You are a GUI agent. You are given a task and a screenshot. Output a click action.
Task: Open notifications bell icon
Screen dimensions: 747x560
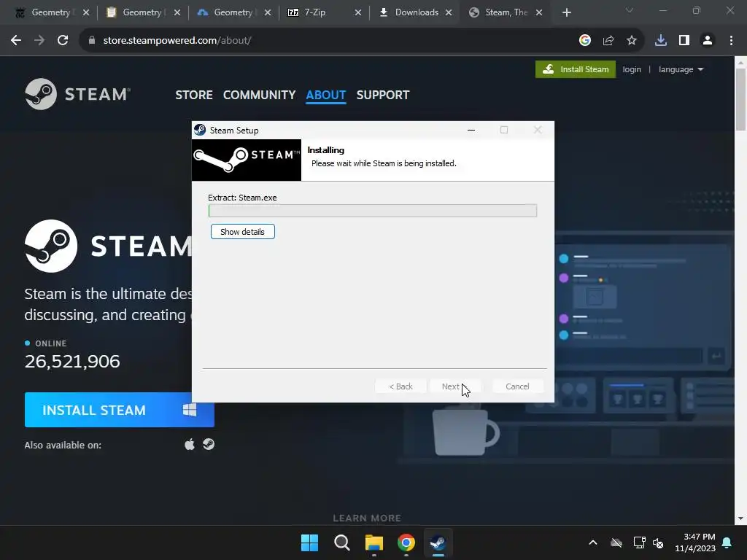pyautogui.click(x=727, y=542)
